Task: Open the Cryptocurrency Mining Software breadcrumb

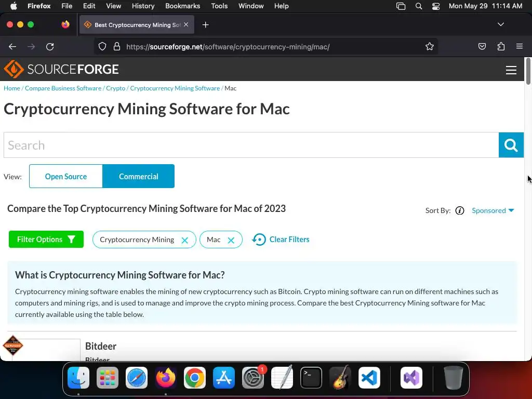Action: pyautogui.click(x=175, y=88)
